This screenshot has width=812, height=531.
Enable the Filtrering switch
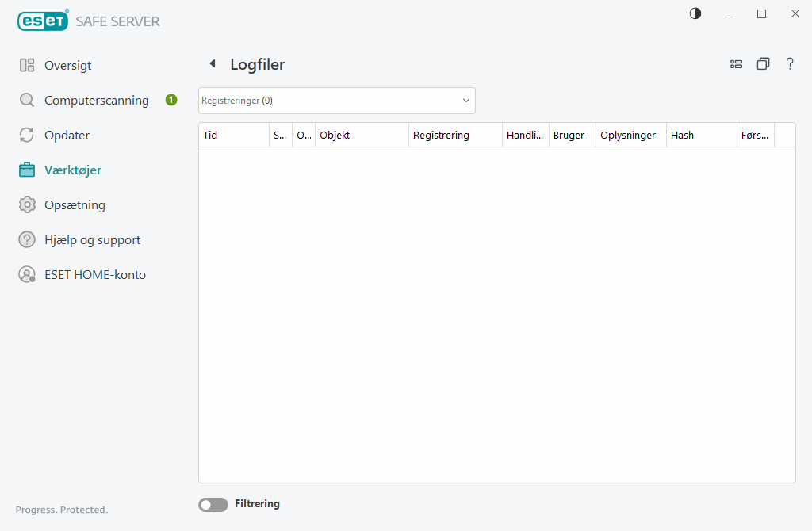(213, 504)
